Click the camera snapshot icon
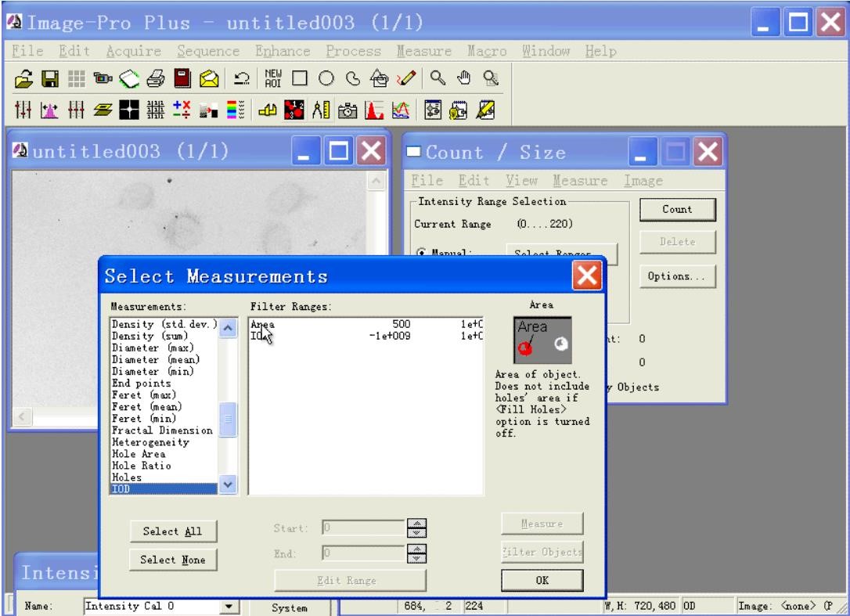This screenshot has height=616, width=850. coord(348,110)
